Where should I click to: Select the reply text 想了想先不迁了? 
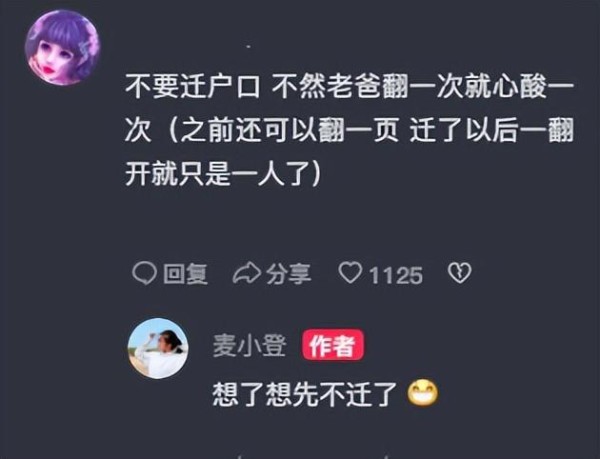point(305,395)
